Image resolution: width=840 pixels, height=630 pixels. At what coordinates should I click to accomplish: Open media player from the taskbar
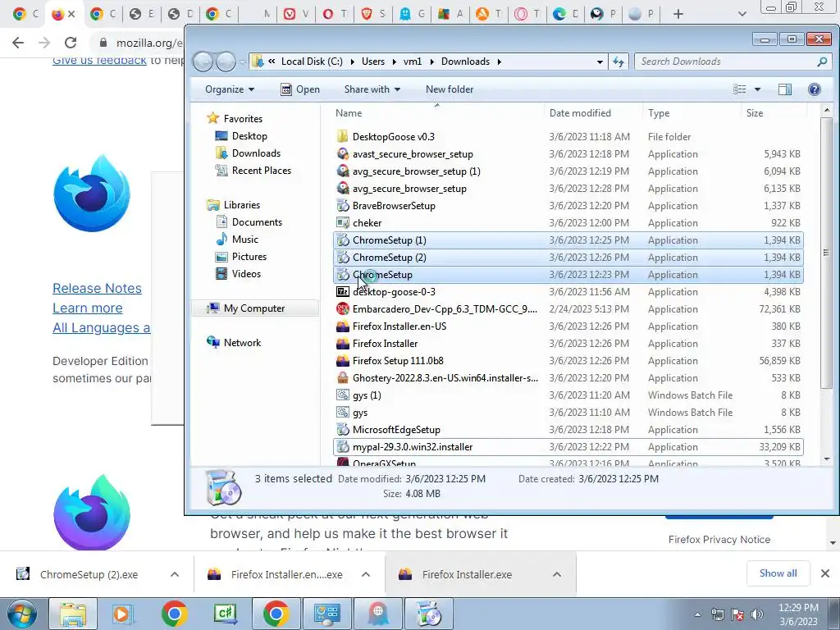click(x=122, y=614)
